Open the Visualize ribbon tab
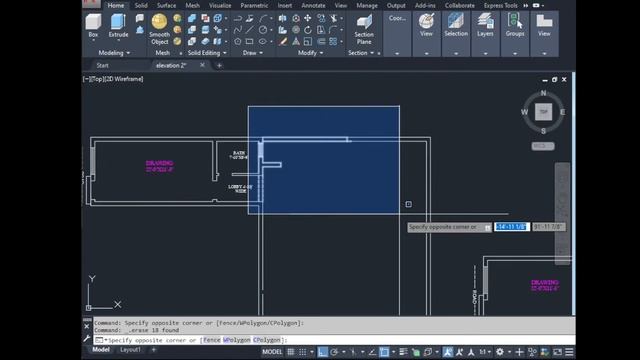Viewport: 640px width, 360px height. 220,5
